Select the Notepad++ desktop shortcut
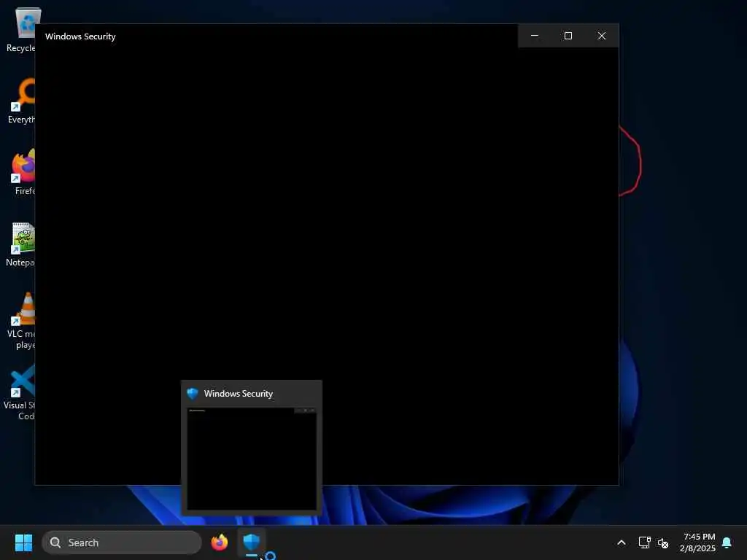This screenshot has height=560, width=747. click(20, 244)
